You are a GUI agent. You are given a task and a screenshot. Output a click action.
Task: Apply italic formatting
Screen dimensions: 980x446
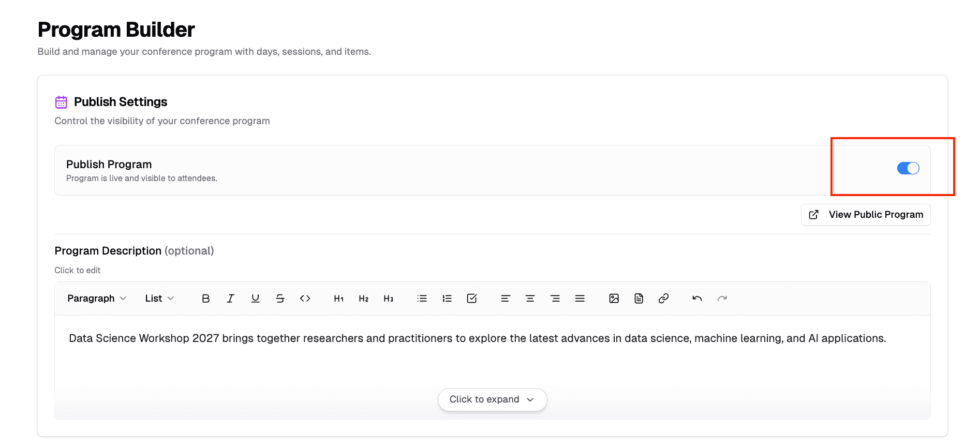point(230,298)
